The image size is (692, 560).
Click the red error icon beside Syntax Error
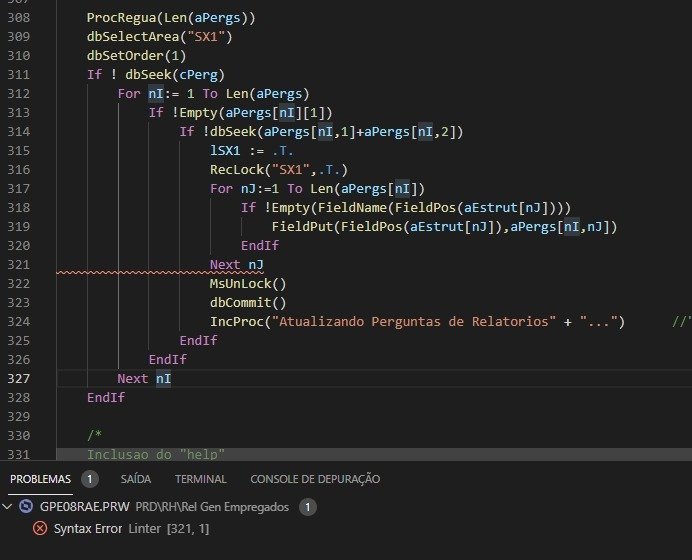(x=40, y=528)
